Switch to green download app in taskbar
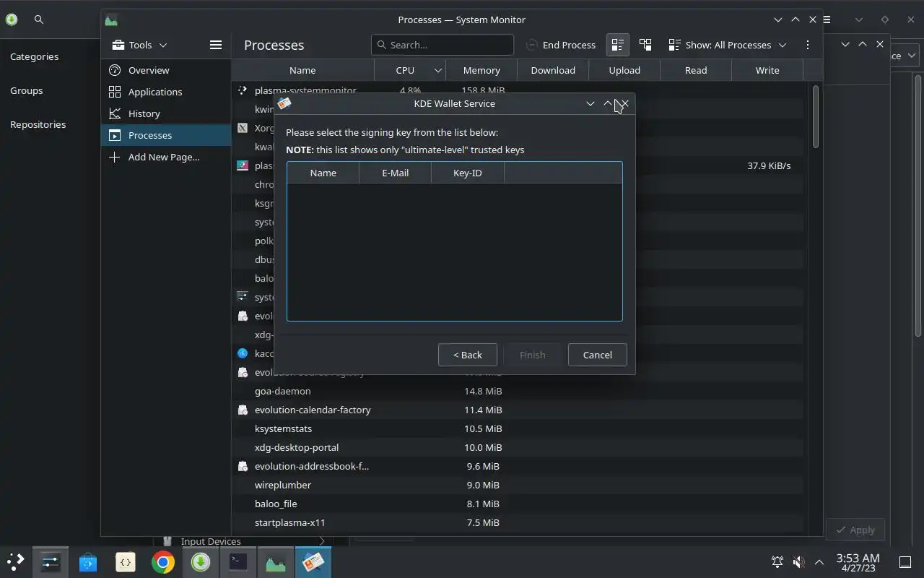This screenshot has height=578, width=924. click(x=201, y=561)
